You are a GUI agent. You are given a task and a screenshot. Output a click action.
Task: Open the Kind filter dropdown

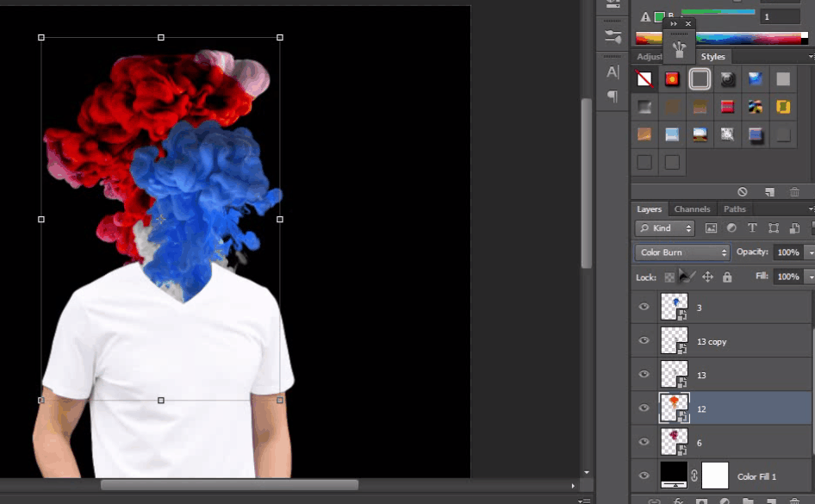(x=664, y=228)
